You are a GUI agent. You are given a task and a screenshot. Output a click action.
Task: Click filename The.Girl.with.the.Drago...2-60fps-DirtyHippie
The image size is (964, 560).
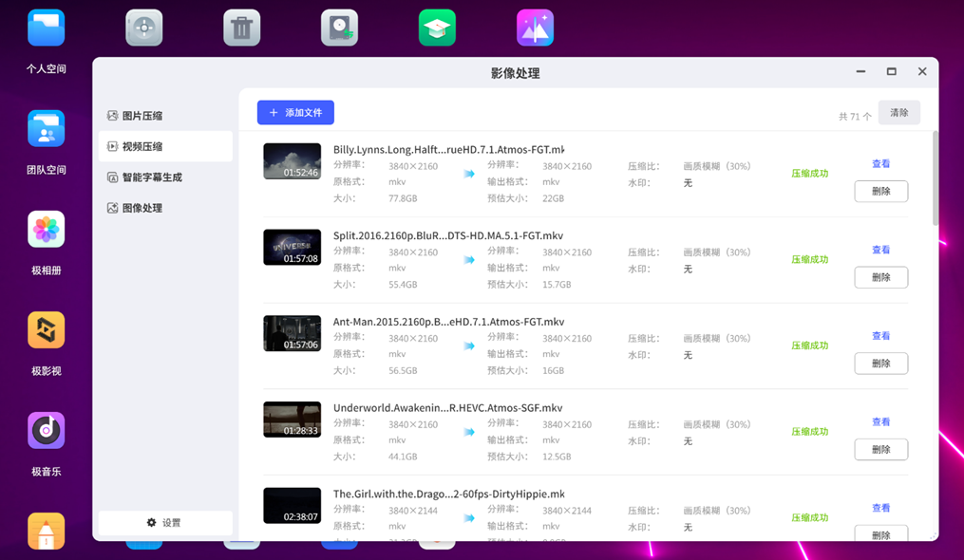pyautogui.click(x=449, y=494)
